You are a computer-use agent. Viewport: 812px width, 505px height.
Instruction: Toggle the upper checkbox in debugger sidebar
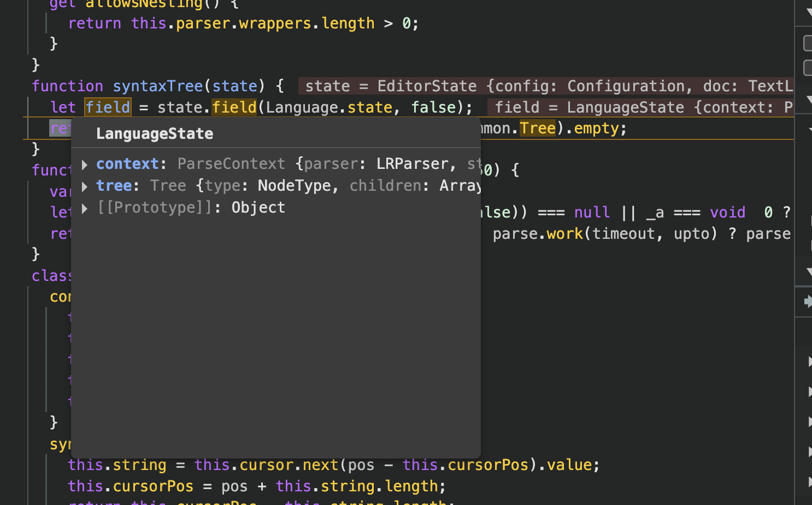coord(808,43)
